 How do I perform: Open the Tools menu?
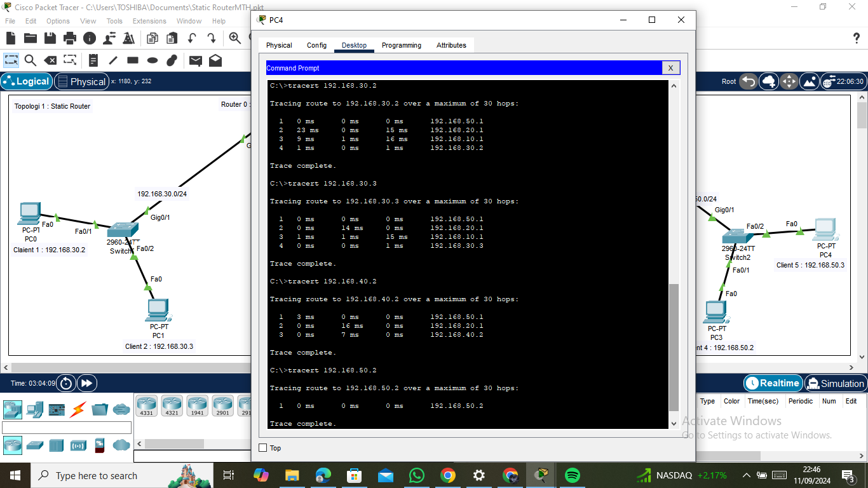pos(114,21)
